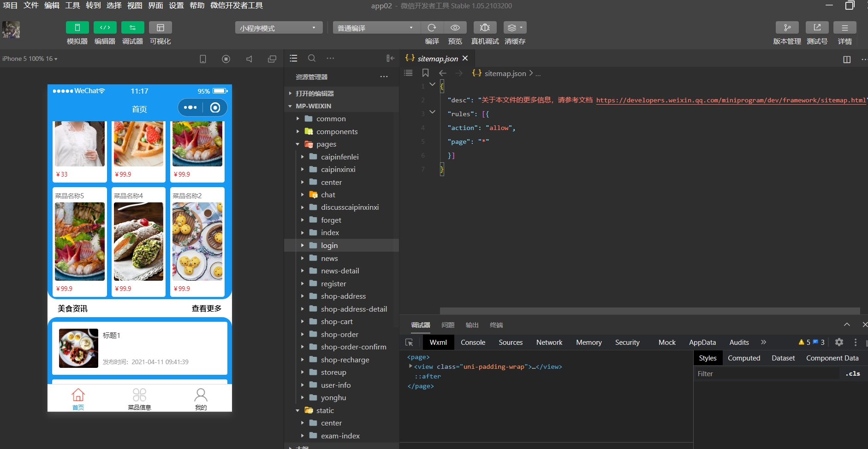Screen dimensions: 868x449
Task: Open the test account (测试号) icon
Action: [x=817, y=28]
